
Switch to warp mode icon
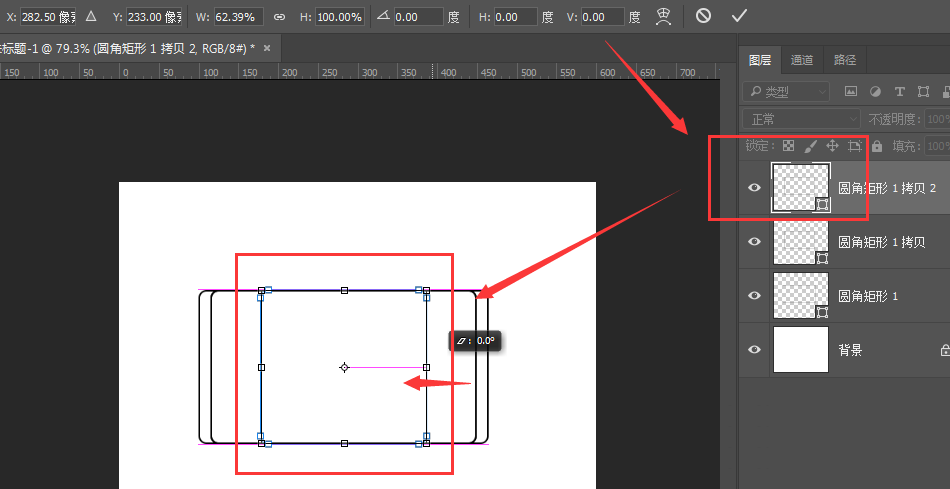[x=663, y=17]
